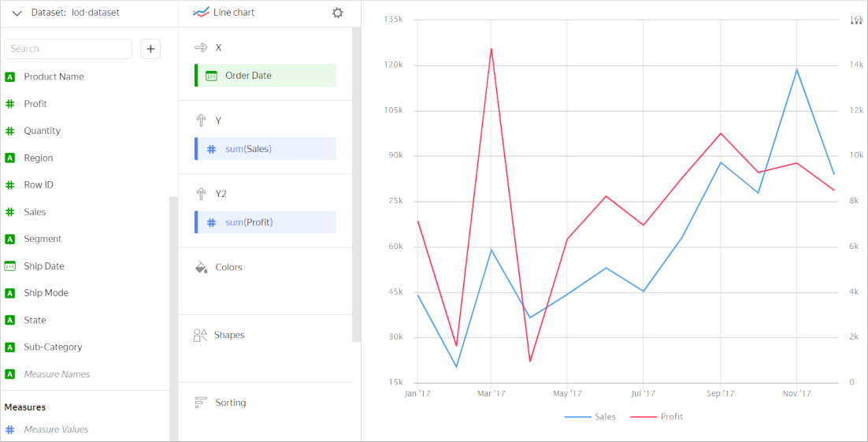Screen dimensions: 868x442
Task: Open the Line chart type selector
Action: click(x=225, y=13)
